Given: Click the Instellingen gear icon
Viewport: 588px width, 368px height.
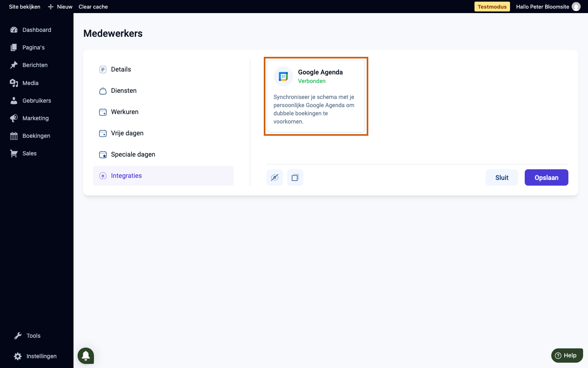Looking at the screenshot, I should point(18,356).
